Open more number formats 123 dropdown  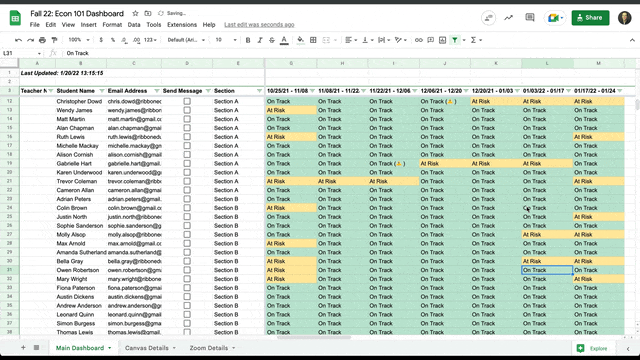pyautogui.click(x=150, y=40)
